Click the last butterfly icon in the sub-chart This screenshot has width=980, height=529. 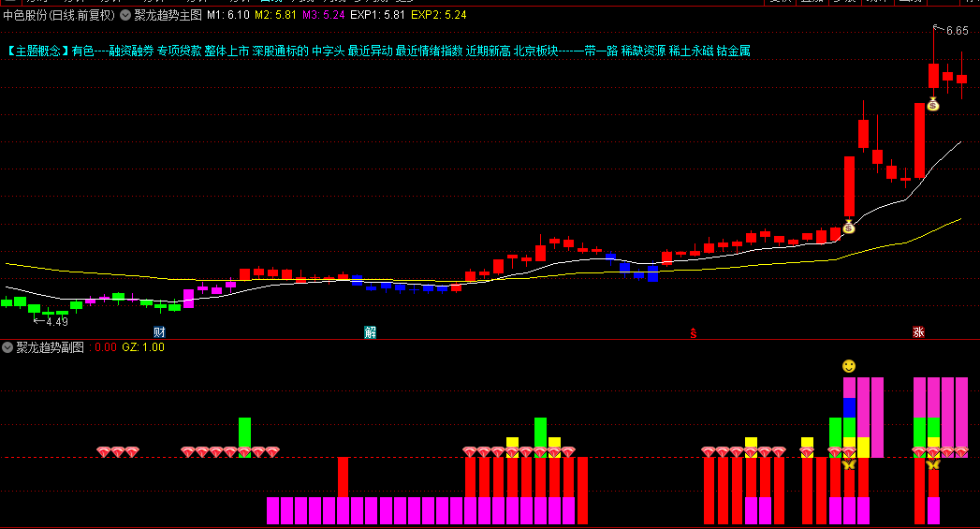click(x=933, y=464)
